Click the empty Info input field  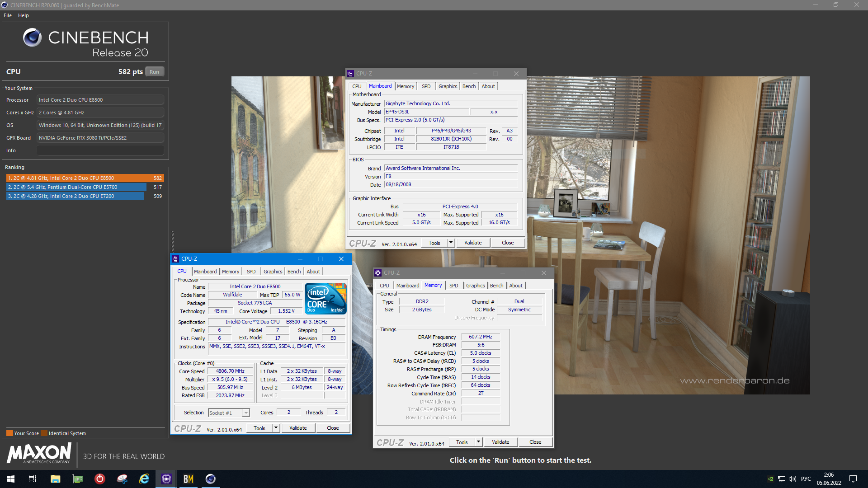[x=100, y=150]
